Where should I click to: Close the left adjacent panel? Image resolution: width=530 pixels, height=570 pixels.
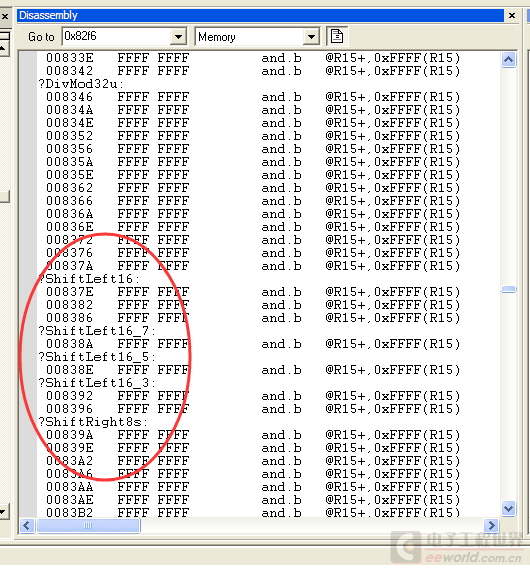point(5,16)
